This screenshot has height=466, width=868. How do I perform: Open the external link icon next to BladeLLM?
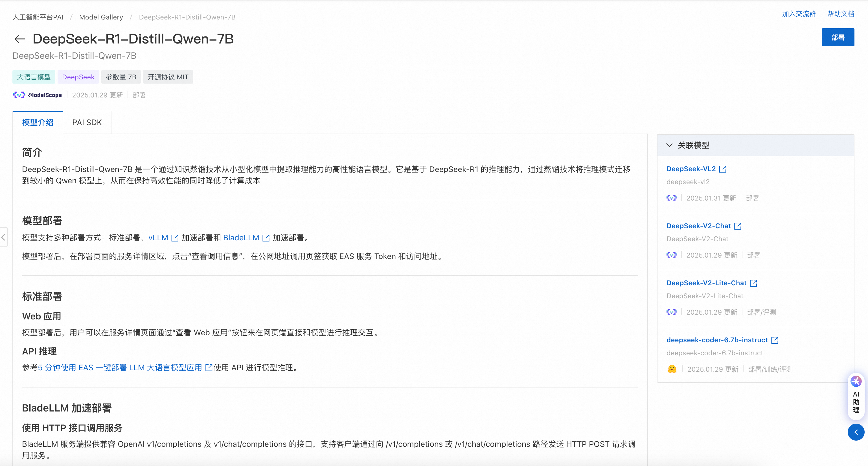click(266, 238)
